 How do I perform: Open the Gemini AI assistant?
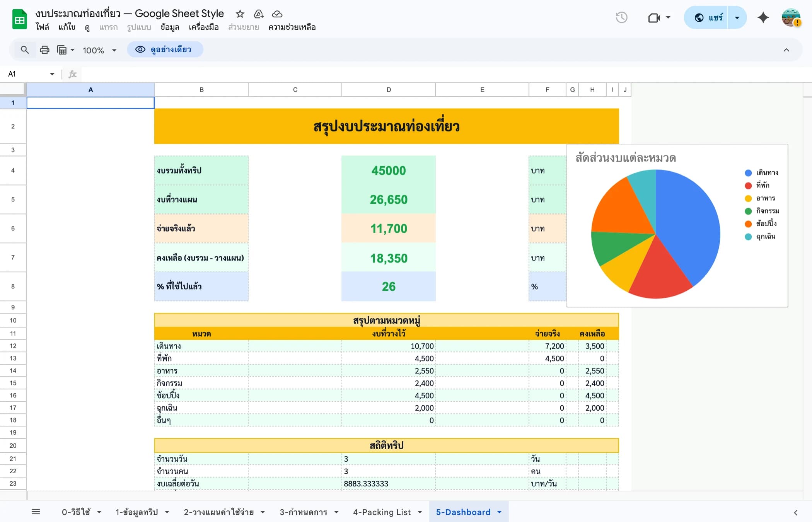click(x=763, y=17)
